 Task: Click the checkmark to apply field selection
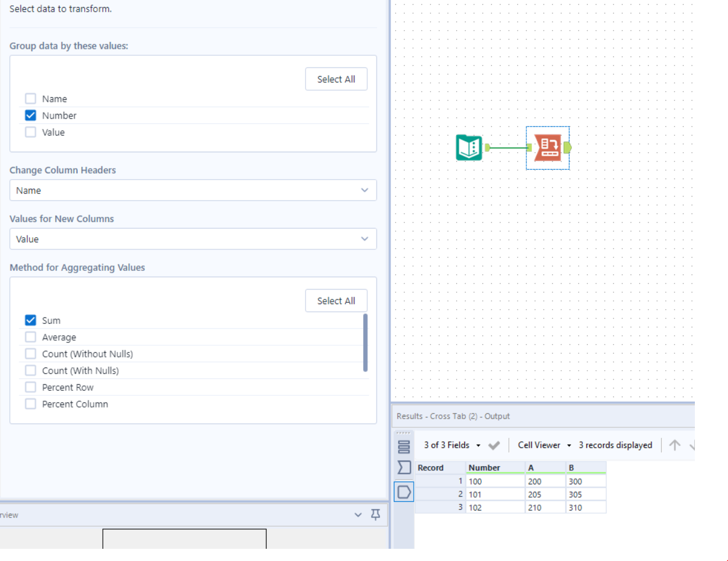click(494, 445)
